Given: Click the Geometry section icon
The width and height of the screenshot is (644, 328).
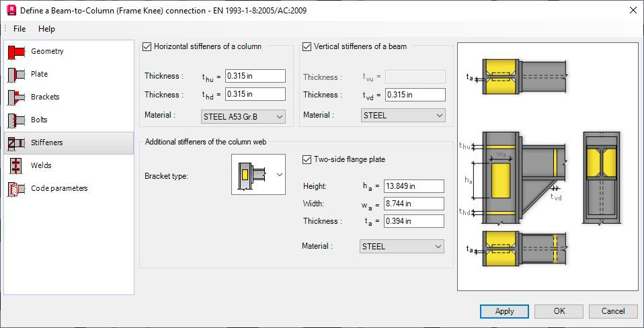Looking at the screenshot, I should 16,51.
